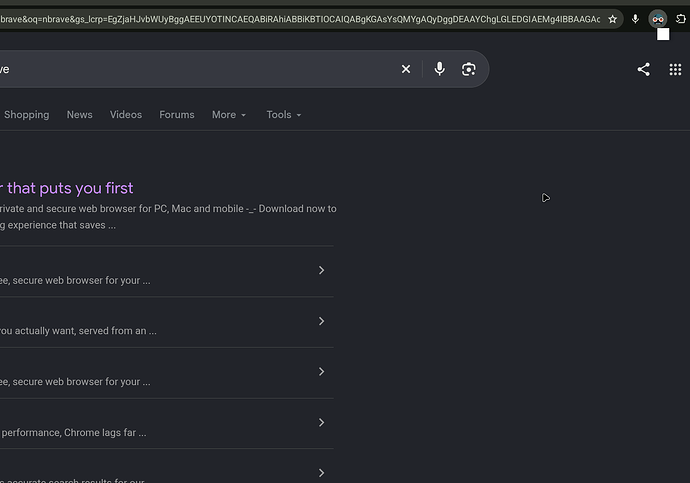This screenshot has height=483, width=690.
Task: Click the microphone icon in the browser toolbar
Action: (635, 19)
